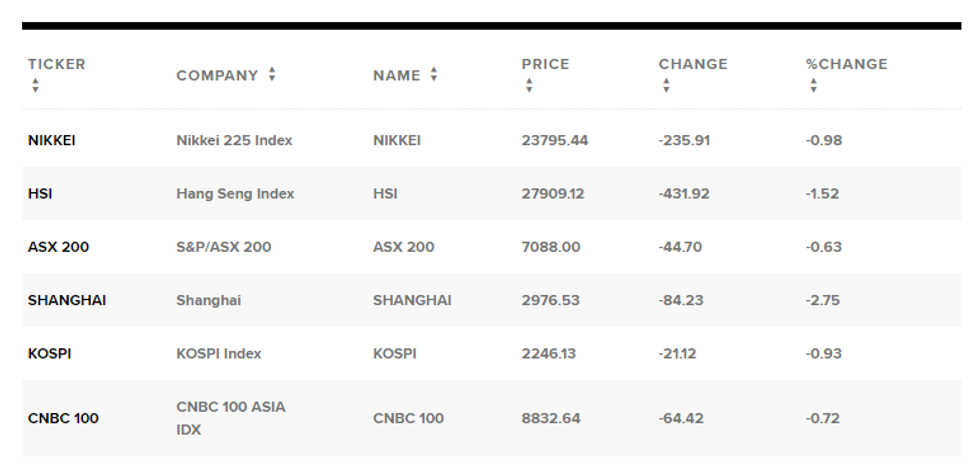Viewport: 980px width, 475px height.
Task: Click the sort arrows under %CHANGE header
Action: click(814, 86)
